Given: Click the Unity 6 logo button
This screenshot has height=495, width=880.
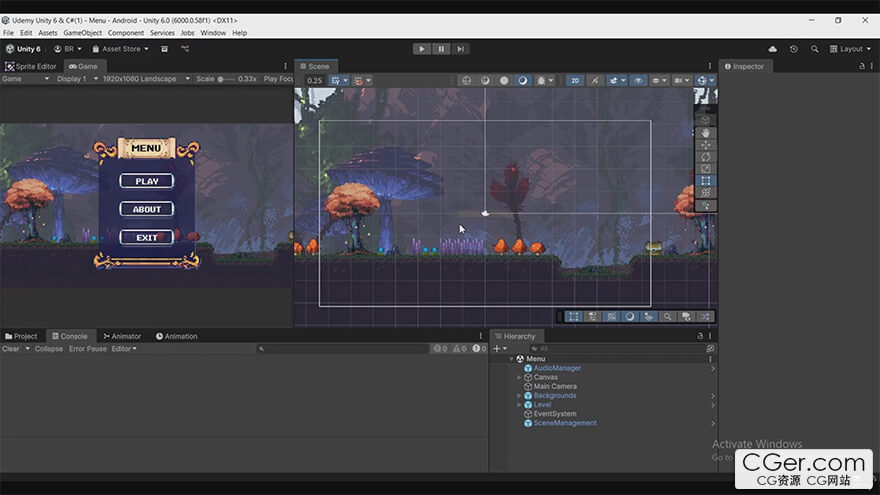Looking at the screenshot, I should (23, 49).
